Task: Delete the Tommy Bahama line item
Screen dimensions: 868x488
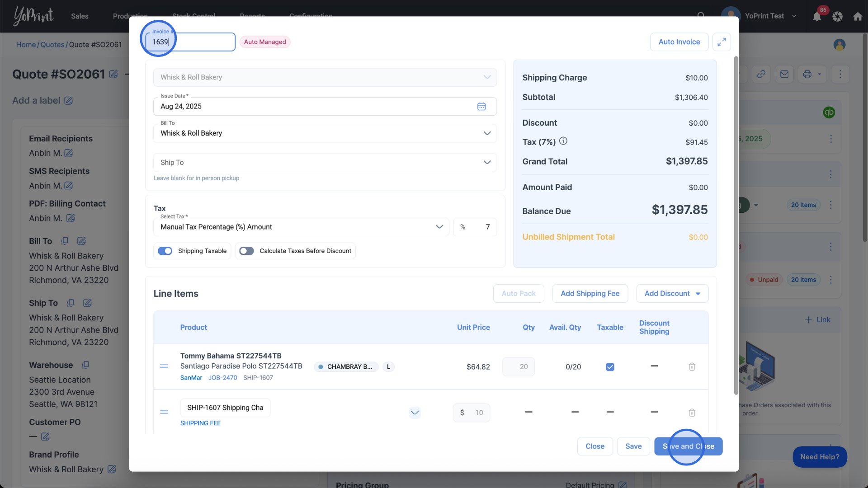Action: [692, 367]
